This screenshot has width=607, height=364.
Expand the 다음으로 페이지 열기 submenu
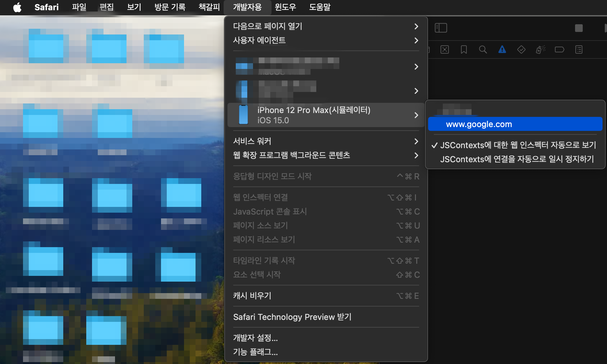(x=326, y=26)
